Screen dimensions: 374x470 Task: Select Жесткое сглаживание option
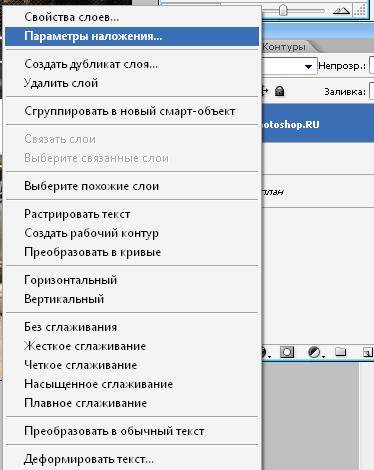coord(132,346)
